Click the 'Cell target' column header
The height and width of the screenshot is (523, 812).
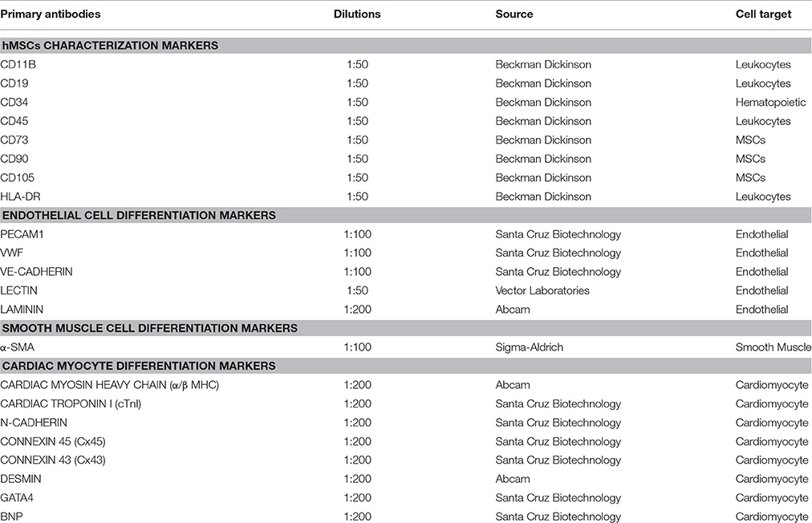coord(763,14)
